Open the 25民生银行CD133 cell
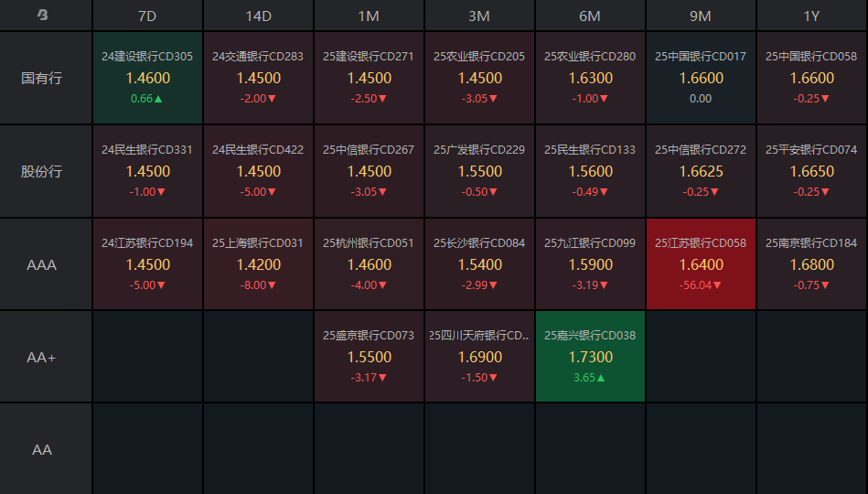Image resolution: width=868 pixels, height=494 pixels. (590, 171)
